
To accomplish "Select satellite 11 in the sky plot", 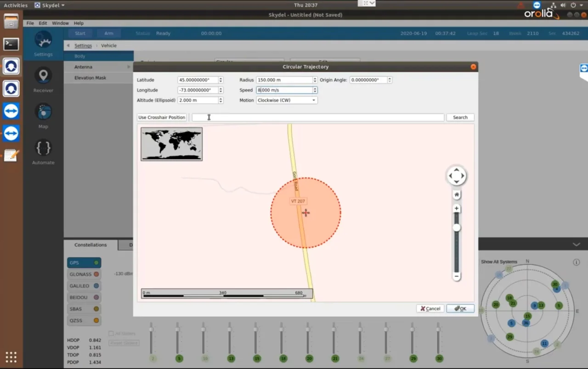I will click(x=544, y=343).
